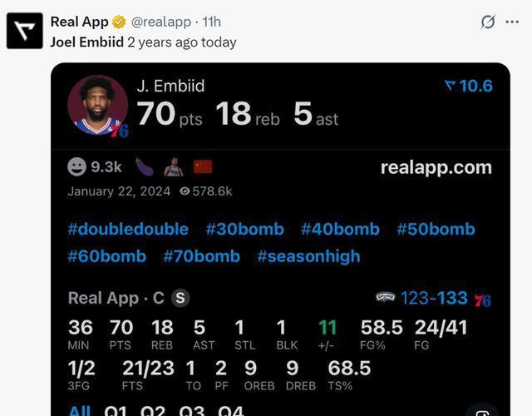Switch to the Q4 tab

click(231, 411)
